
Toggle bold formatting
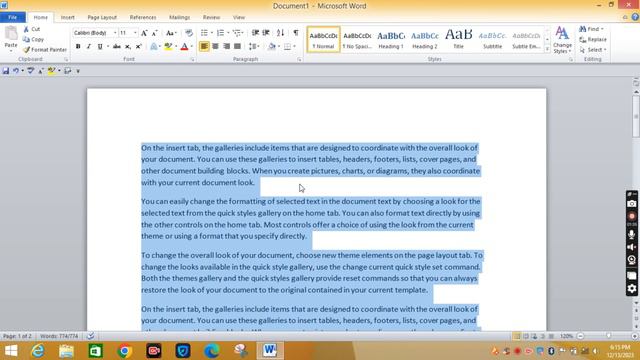tap(78, 47)
